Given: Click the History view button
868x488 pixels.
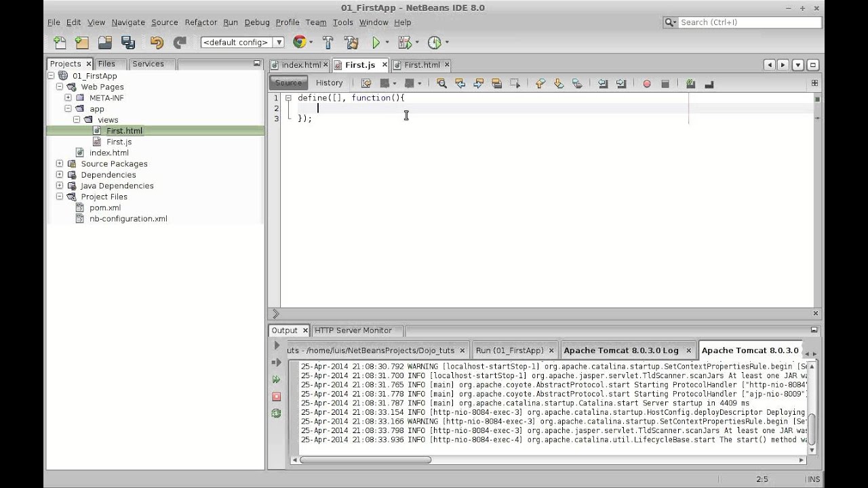Looking at the screenshot, I should point(329,83).
